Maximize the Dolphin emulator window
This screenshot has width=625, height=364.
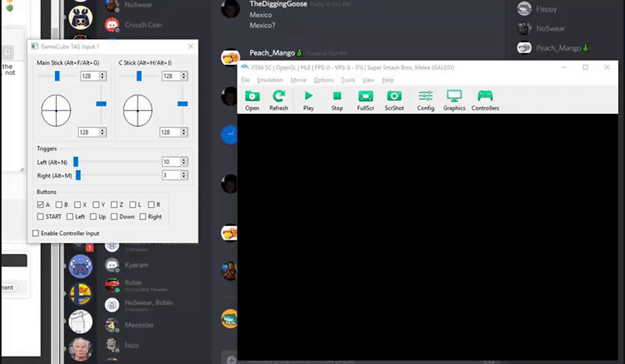(585, 67)
